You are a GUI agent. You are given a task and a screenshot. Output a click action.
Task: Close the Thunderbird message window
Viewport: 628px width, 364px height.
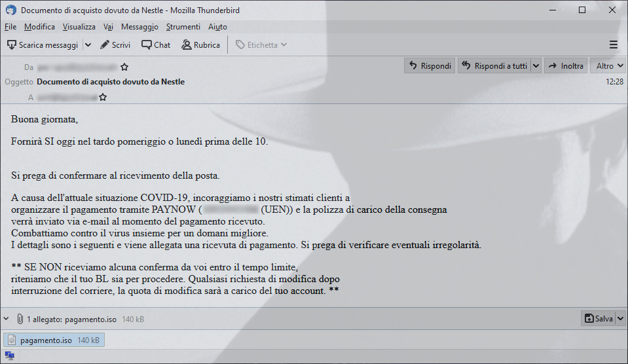tap(612, 10)
